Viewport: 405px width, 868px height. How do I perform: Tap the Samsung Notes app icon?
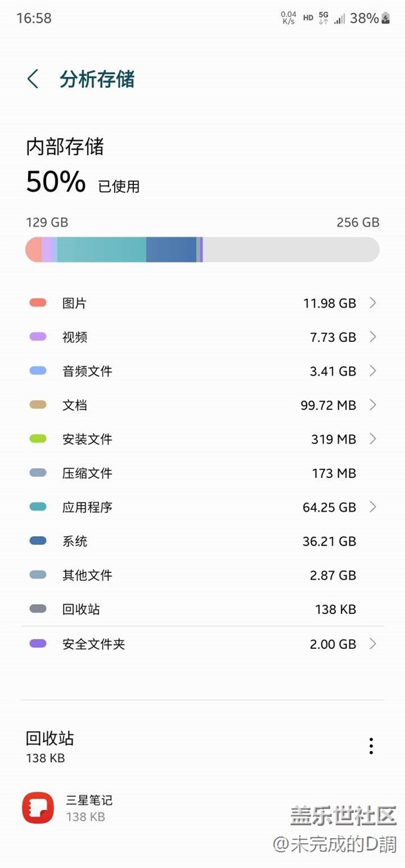point(38,808)
